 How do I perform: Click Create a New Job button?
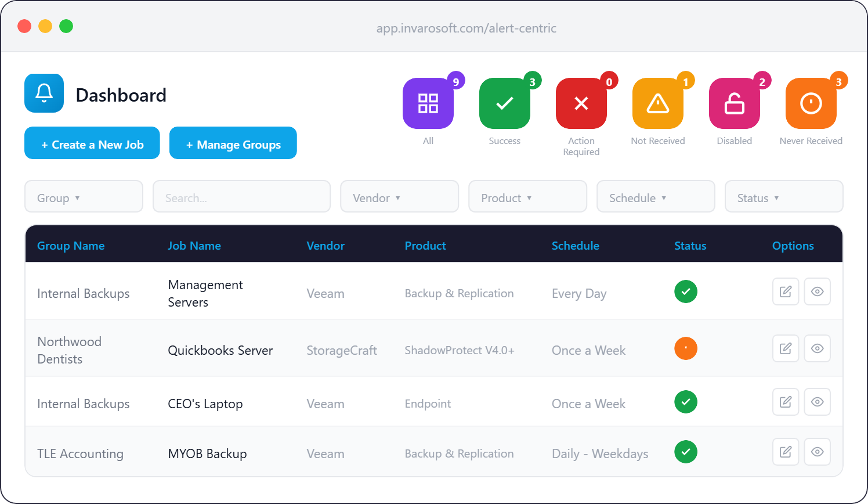pyautogui.click(x=92, y=143)
